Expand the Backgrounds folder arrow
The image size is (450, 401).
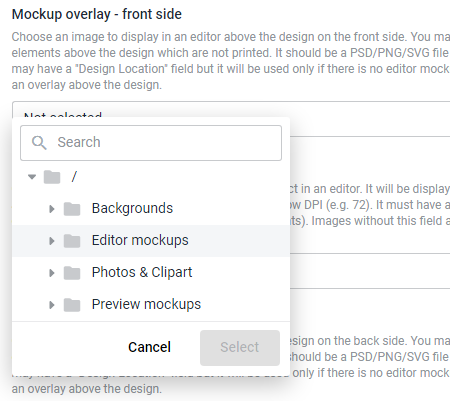52,209
